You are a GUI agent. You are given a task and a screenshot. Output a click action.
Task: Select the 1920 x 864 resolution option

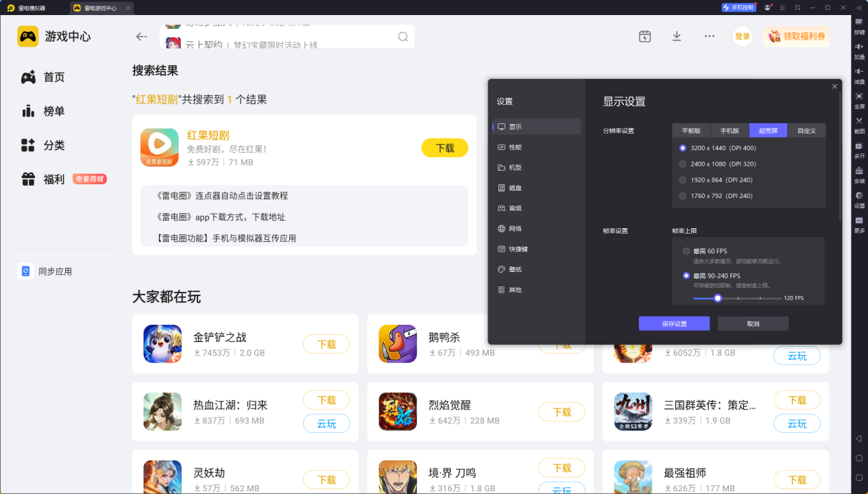click(x=683, y=180)
